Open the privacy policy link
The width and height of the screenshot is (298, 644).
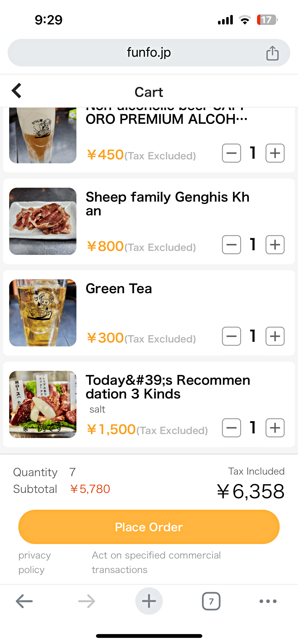coord(35,562)
